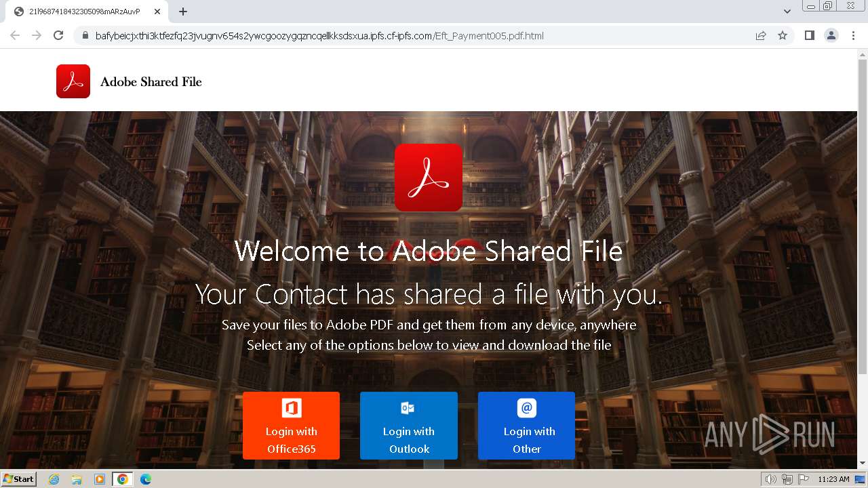Click the share page icon in address bar
868x488 pixels.
point(761,36)
